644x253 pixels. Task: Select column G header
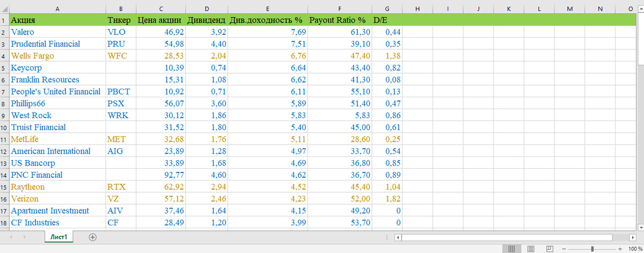click(387, 8)
